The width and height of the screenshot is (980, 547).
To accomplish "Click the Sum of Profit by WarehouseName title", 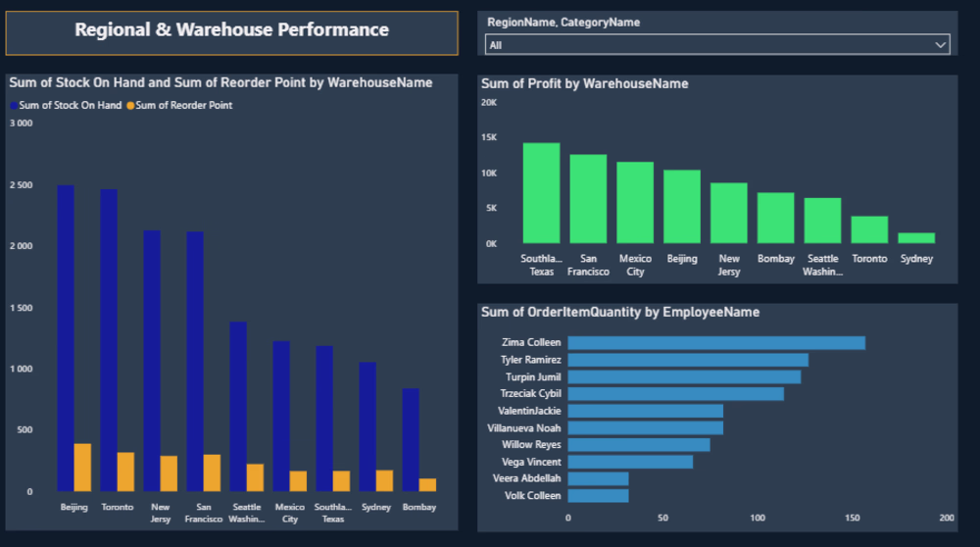I will (x=584, y=83).
